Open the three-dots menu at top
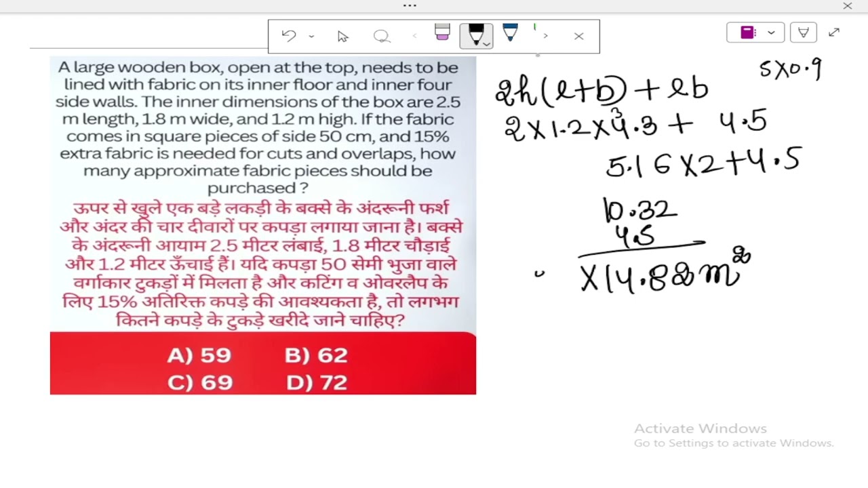The image size is (868, 488). tap(410, 5)
